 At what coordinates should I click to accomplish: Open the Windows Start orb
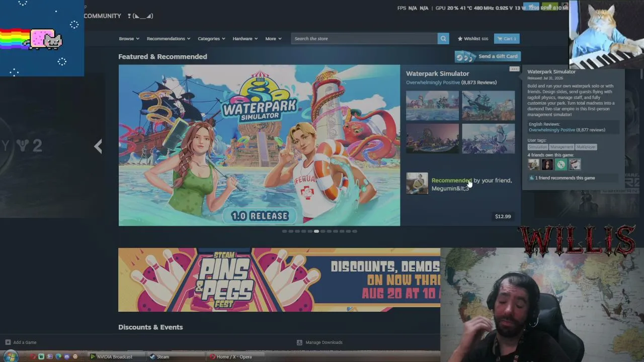coord(10,356)
